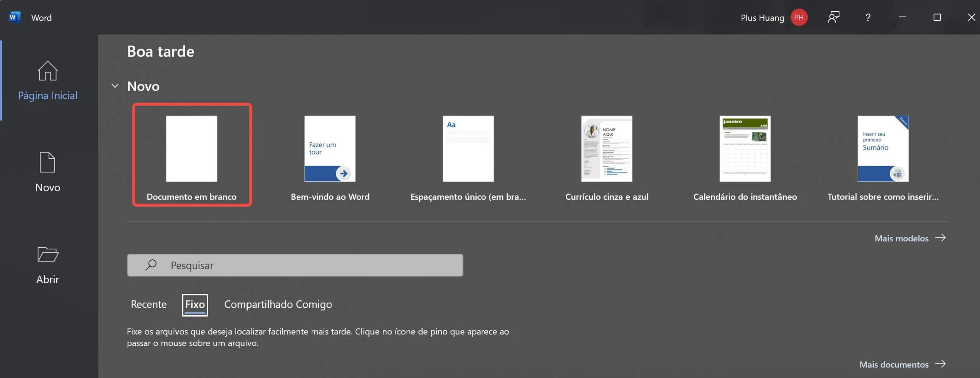Choose the Espaçamento único template
Image resolution: width=980 pixels, height=378 pixels.
(468, 158)
